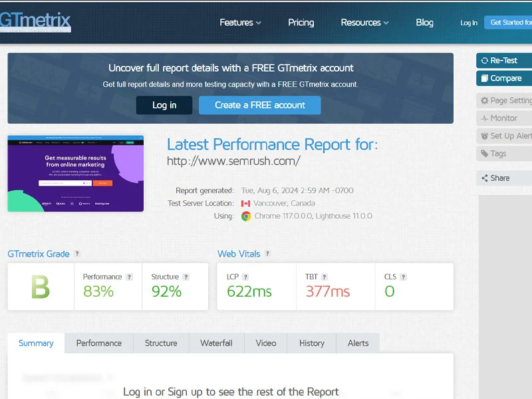Click help icon next to Web Vitals

[x=268, y=253]
